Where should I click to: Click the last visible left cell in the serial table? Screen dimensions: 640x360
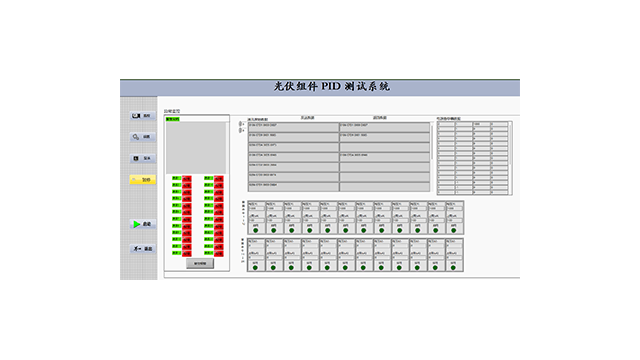pos(293,187)
